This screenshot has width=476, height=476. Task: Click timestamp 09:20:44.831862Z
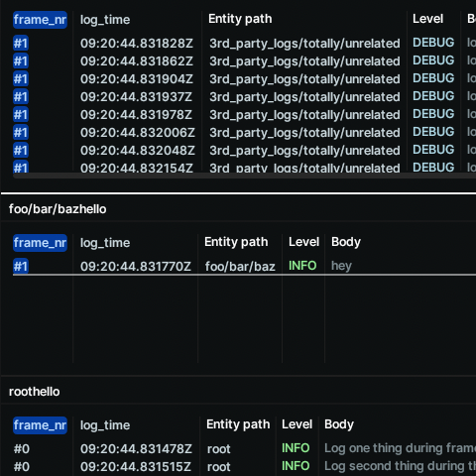pyautogui.click(x=137, y=61)
